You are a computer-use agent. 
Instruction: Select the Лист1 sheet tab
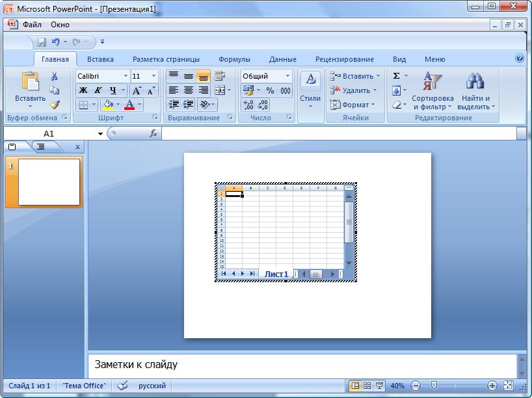(x=276, y=274)
